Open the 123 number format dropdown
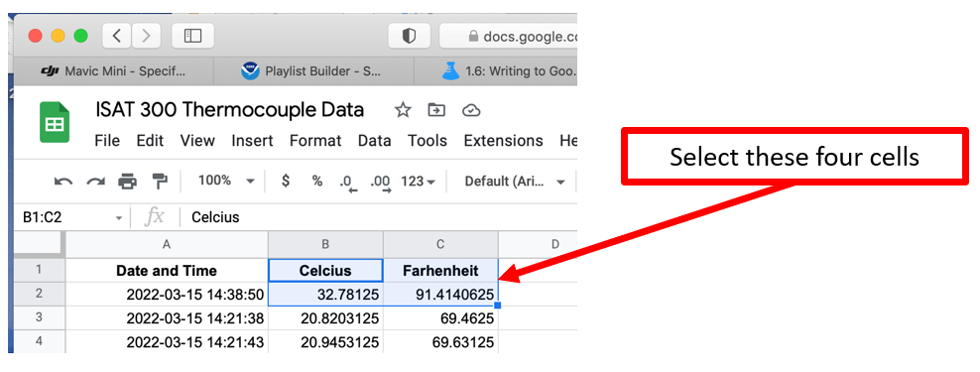This screenshot has height=372, width=980. coord(419,182)
